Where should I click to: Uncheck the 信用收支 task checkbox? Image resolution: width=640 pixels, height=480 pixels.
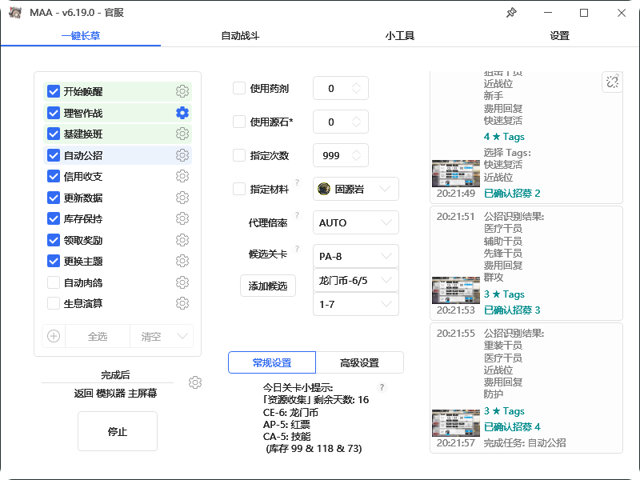pos(53,176)
